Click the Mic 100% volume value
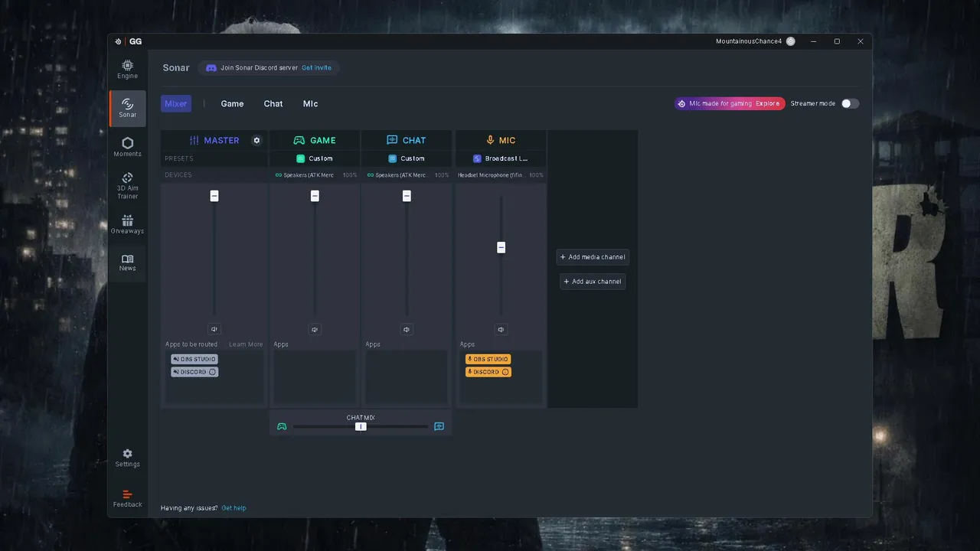980x551 pixels. coord(536,175)
